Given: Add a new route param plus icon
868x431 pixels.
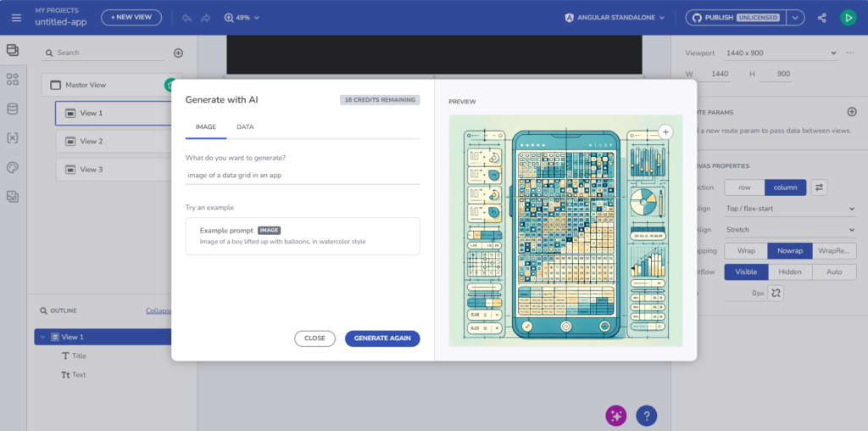Looking at the screenshot, I should [x=852, y=112].
